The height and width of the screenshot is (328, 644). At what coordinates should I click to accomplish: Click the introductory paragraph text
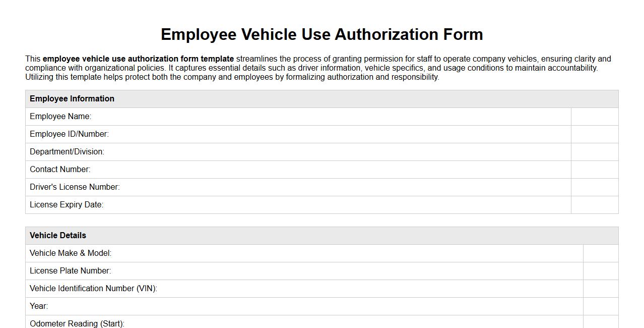click(x=317, y=68)
